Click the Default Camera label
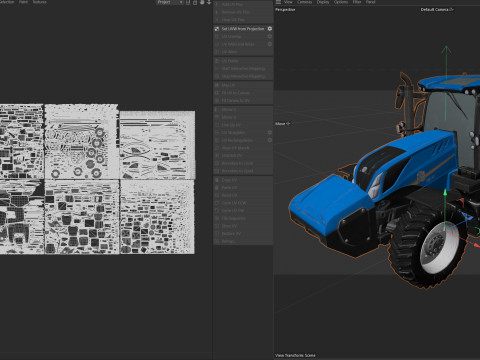The height and width of the screenshot is (360, 480). 434,10
